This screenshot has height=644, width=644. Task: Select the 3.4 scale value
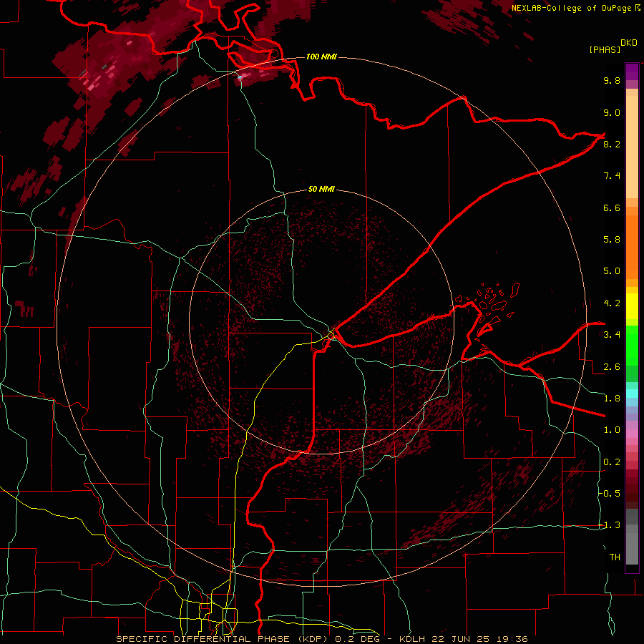[612, 335]
